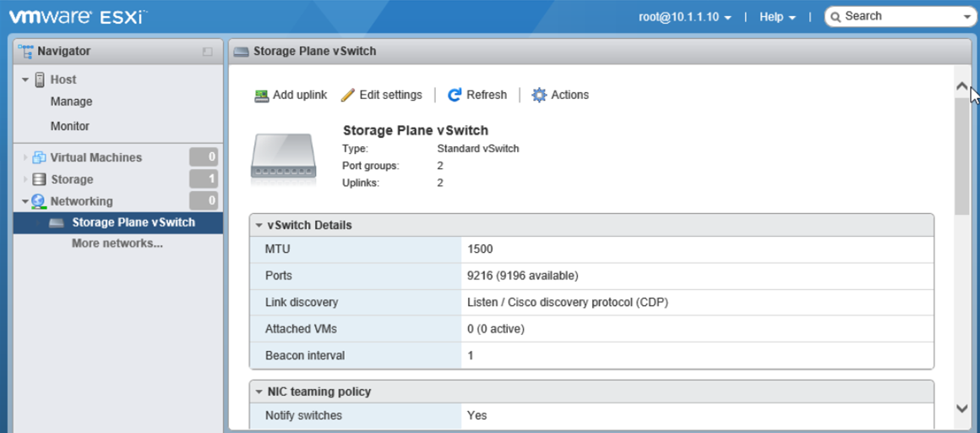
Task: Click the Networking globe icon in Navigator
Action: (39, 201)
